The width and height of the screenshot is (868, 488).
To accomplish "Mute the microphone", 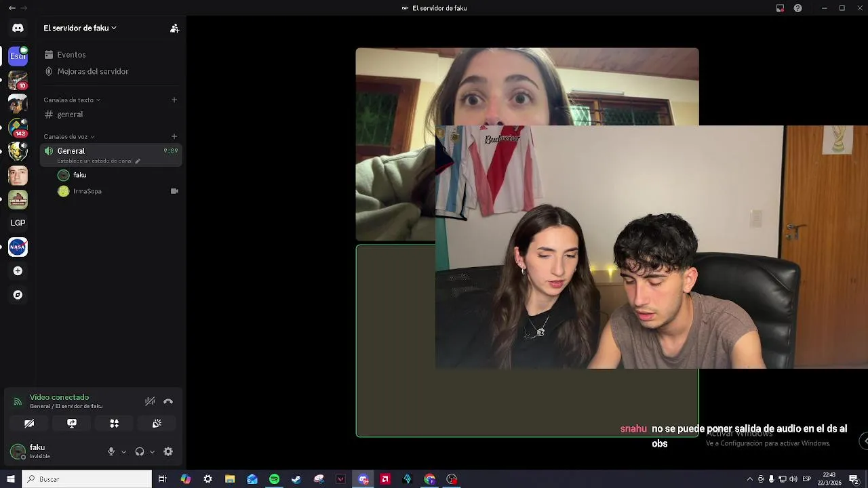I will [111, 451].
